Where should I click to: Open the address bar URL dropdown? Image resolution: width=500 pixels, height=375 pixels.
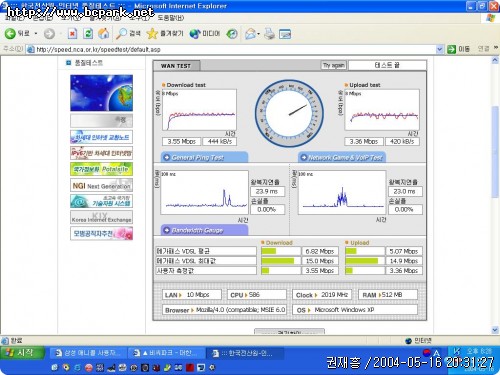tap(440, 49)
